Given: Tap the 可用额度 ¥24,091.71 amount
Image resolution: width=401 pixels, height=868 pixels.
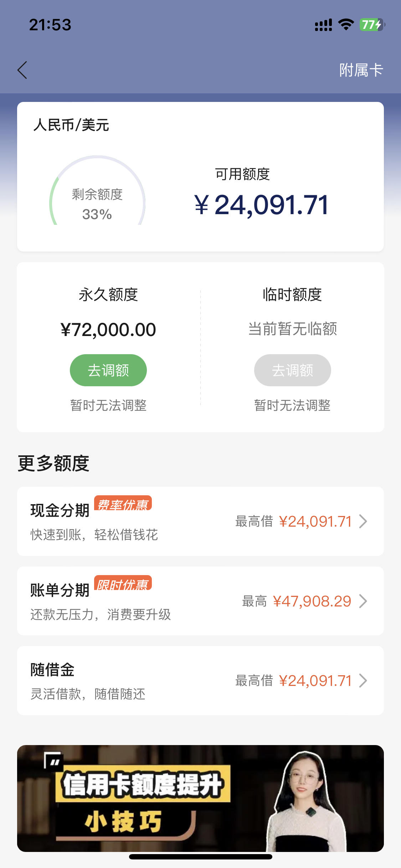Looking at the screenshot, I should tap(262, 205).
